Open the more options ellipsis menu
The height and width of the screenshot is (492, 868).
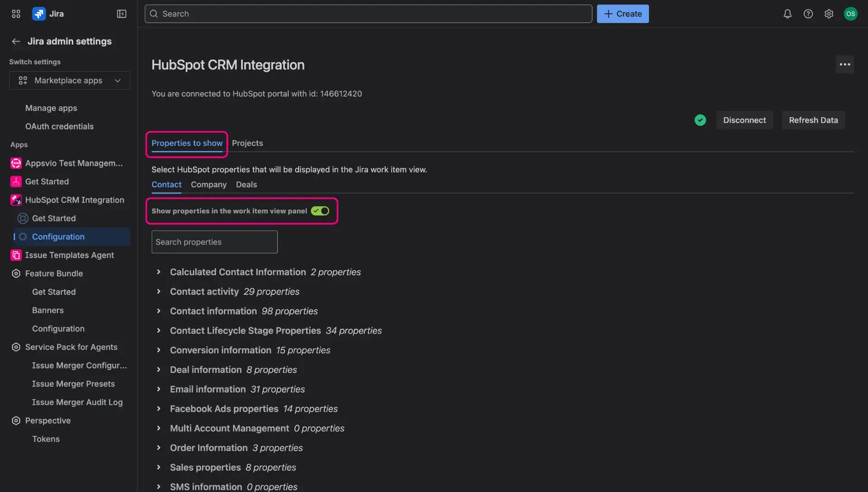coord(845,64)
